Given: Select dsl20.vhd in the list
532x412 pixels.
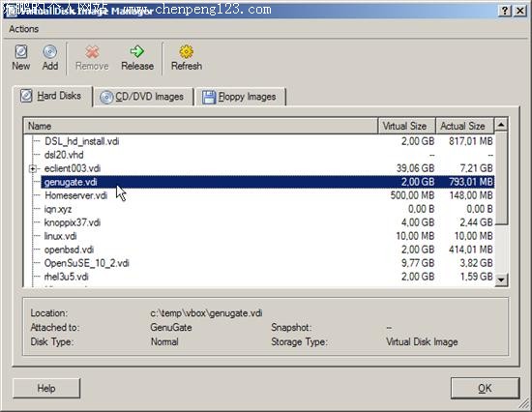Looking at the screenshot, I should point(64,155).
